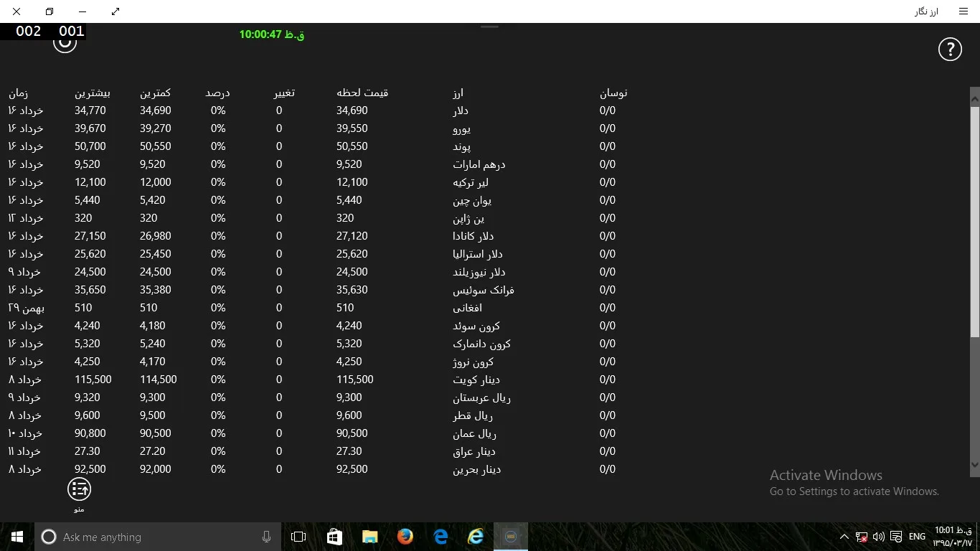Select the currency app icon in taskbar
This screenshot has height=551, width=980.
[x=511, y=537]
